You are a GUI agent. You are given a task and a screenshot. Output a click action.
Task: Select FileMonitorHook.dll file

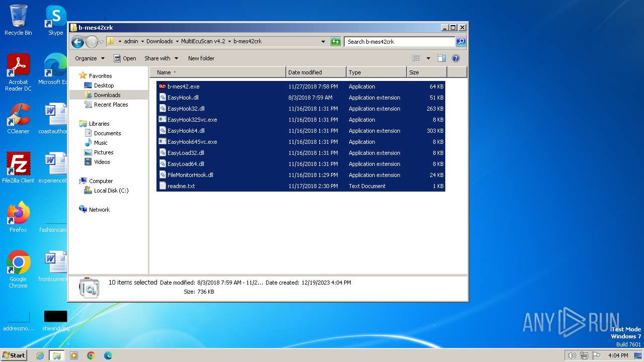[301, 175]
